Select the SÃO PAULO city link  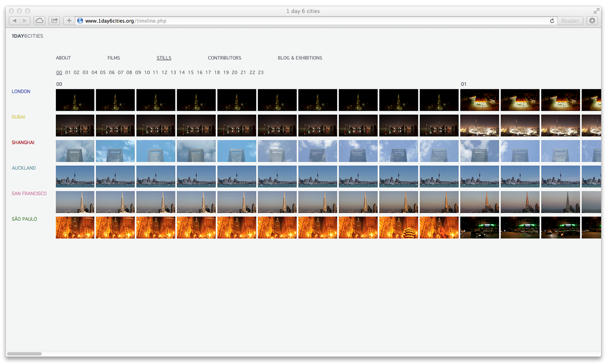point(24,219)
